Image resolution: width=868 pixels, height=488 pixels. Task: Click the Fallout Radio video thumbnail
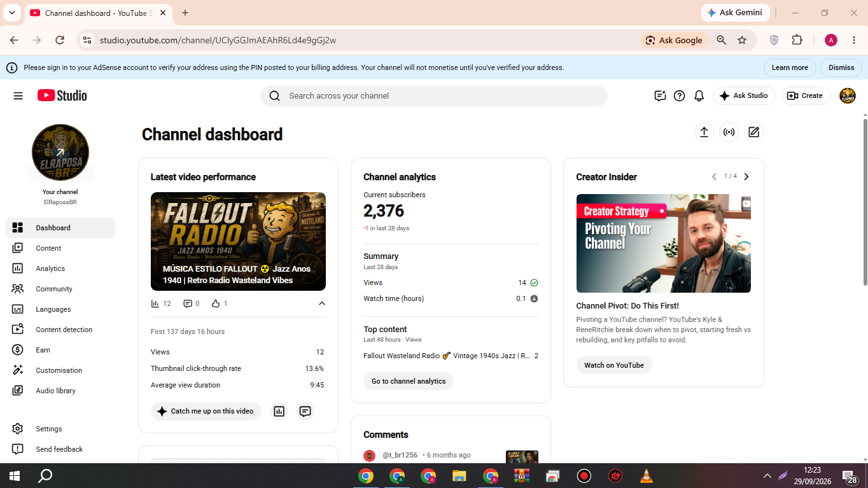(238, 242)
